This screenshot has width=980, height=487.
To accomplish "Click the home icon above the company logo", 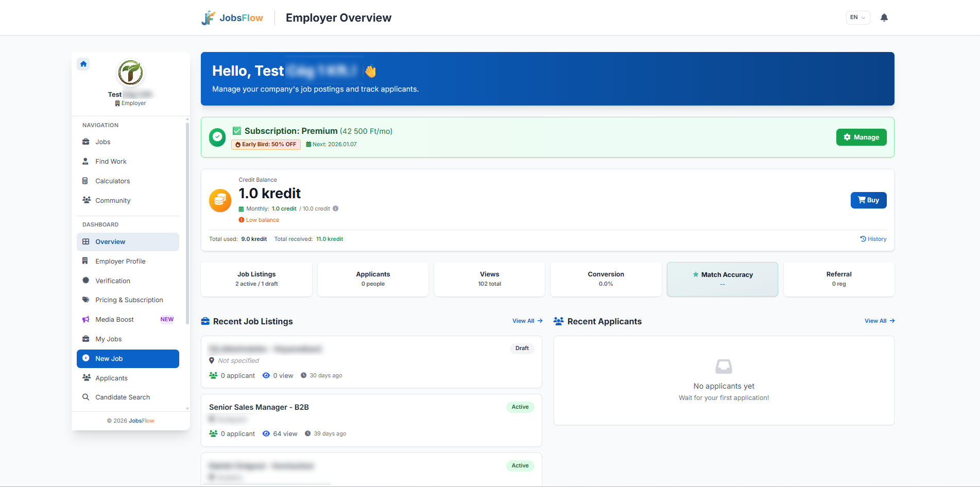I will pyautogui.click(x=83, y=64).
